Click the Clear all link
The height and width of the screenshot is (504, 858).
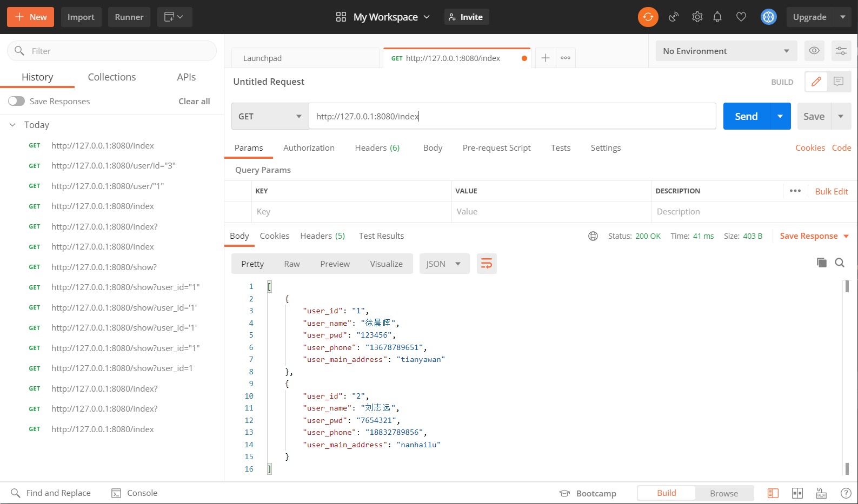point(194,101)
